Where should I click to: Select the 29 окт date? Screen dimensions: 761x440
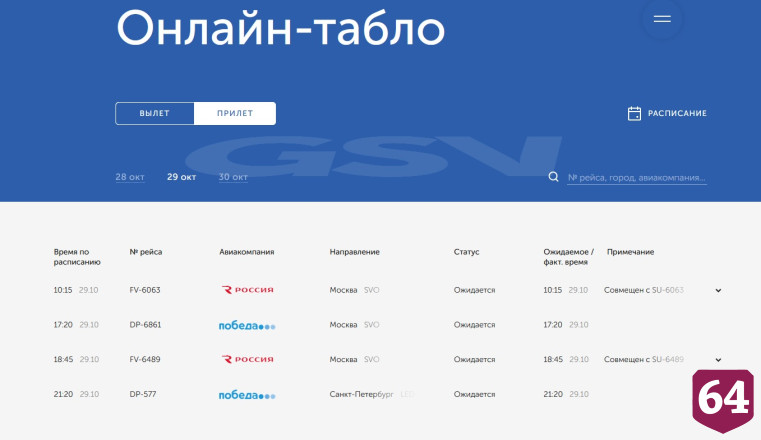[x=182, y=177]
